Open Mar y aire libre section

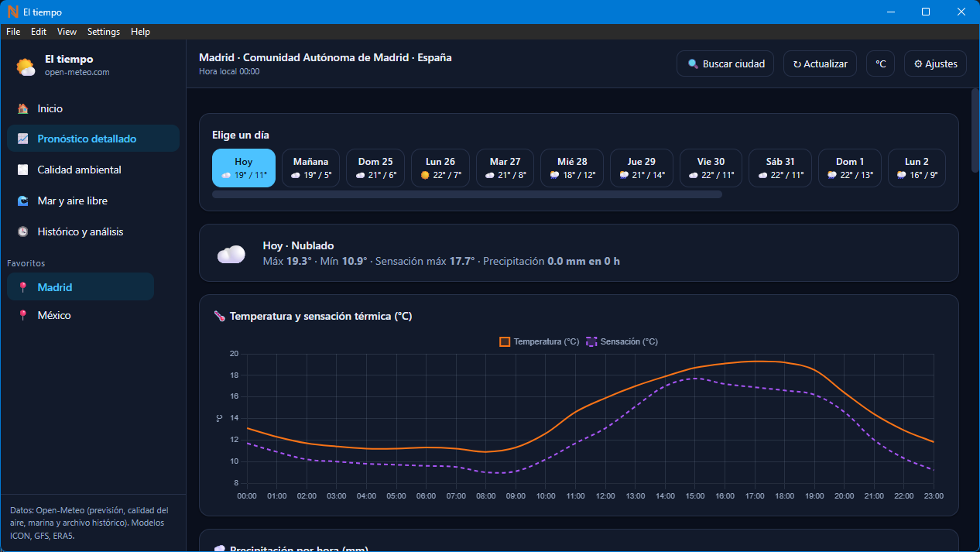tap(93, 201)
